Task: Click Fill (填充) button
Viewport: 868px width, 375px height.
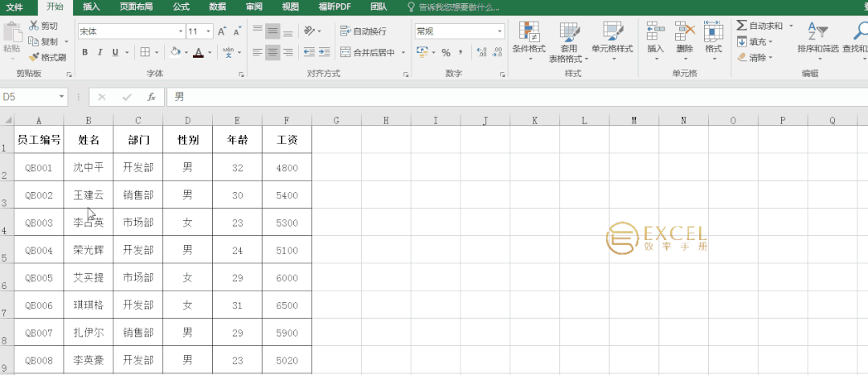Action: coord(755,42)
